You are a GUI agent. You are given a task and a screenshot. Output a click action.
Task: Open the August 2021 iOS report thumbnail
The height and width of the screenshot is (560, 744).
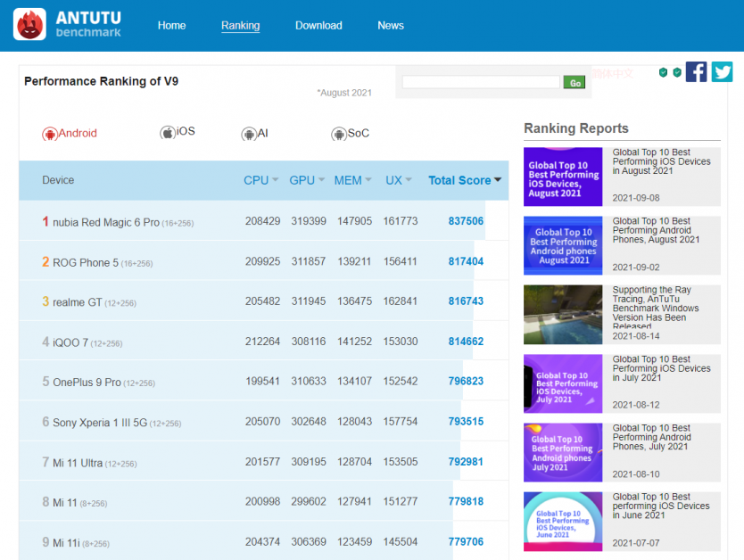click(563, 177)
